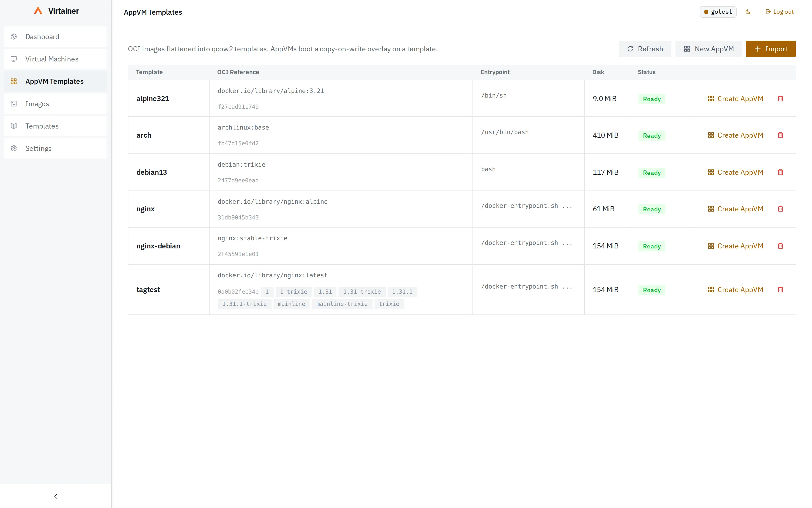Click digest fb47d15e0fd2

[x=238, y=144]
